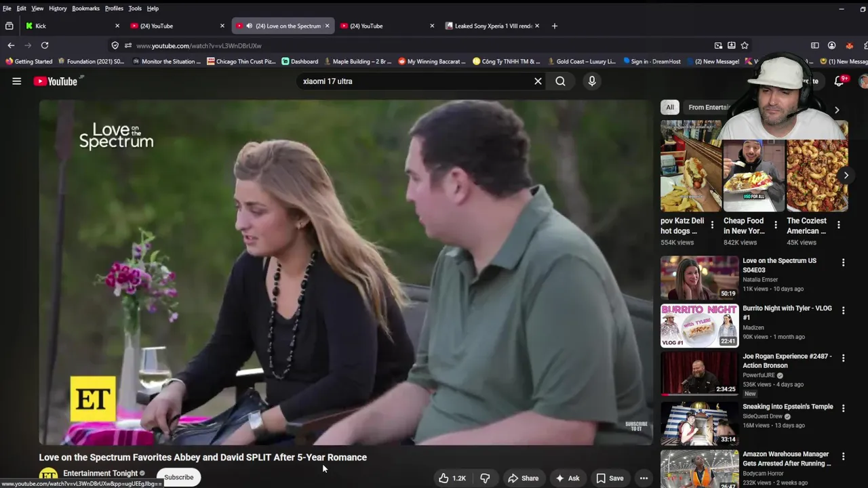
Task: Open the Entertainment Tonight channel name link
Action: pos(100,473)
